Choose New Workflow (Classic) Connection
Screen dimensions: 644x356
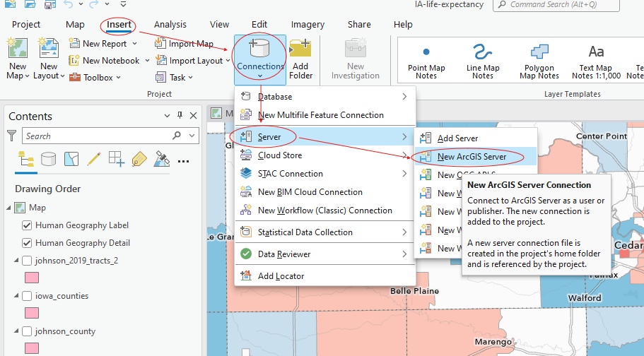click(x=325, y=210)
